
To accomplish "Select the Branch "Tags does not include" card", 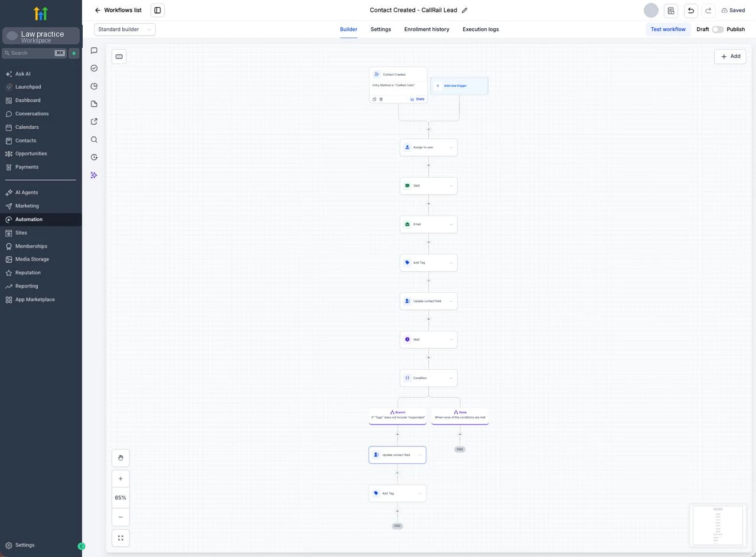I will 398,416.
